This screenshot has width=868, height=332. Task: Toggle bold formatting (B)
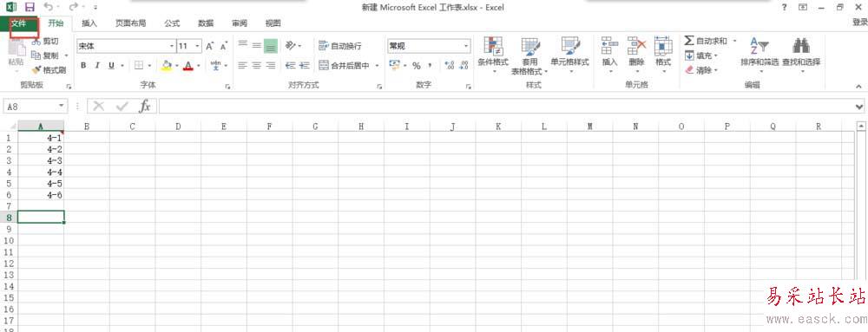click(83, 66)
